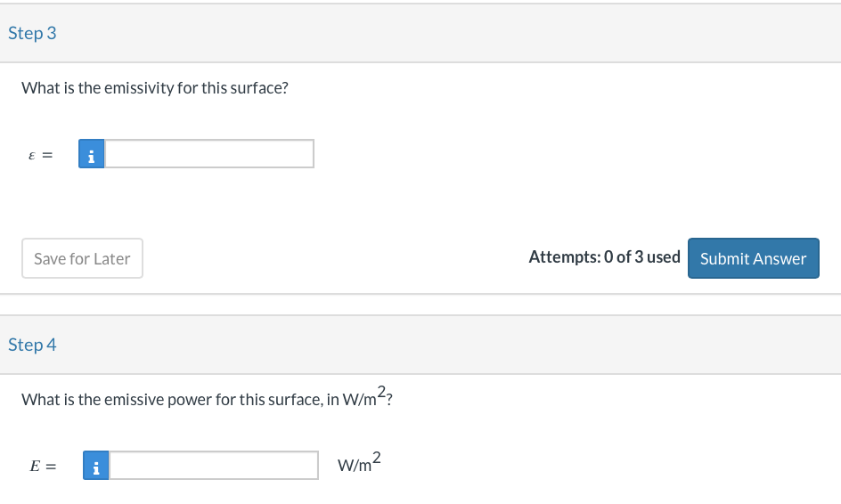This screenshot has width=841, height=504.
Task: Click the E = label
Action: [43, 467]
